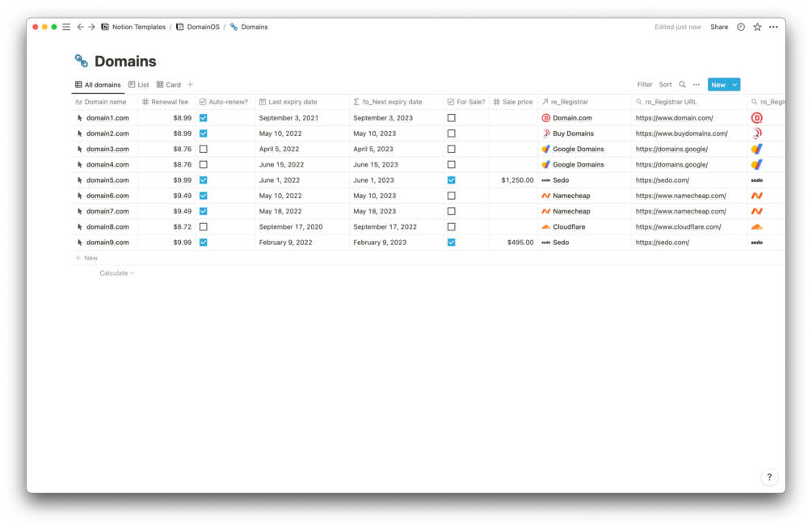Screen dimensions: 812x528
Task: Check For Sale for domain2.com
Action: click(x=451, y=133)
